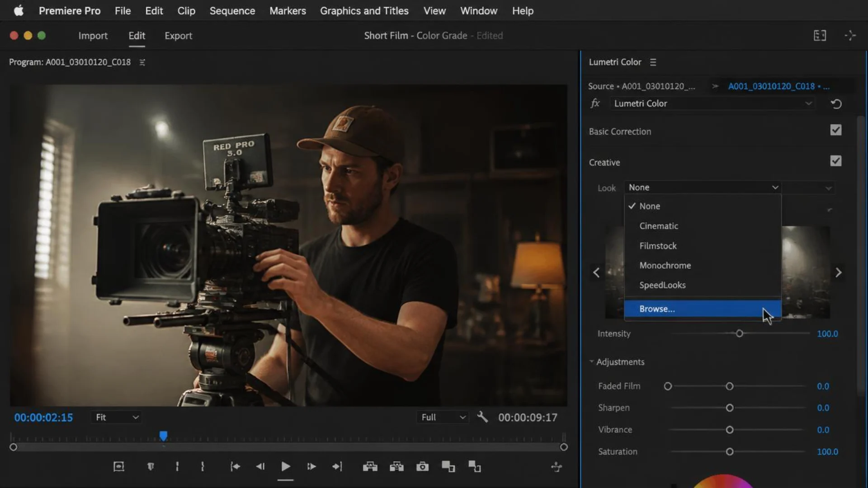Select the Edit workspace tab
Image resolution: width=868 pixels, height=488 pixels.
pyautogui.click(x=137, y=36)
